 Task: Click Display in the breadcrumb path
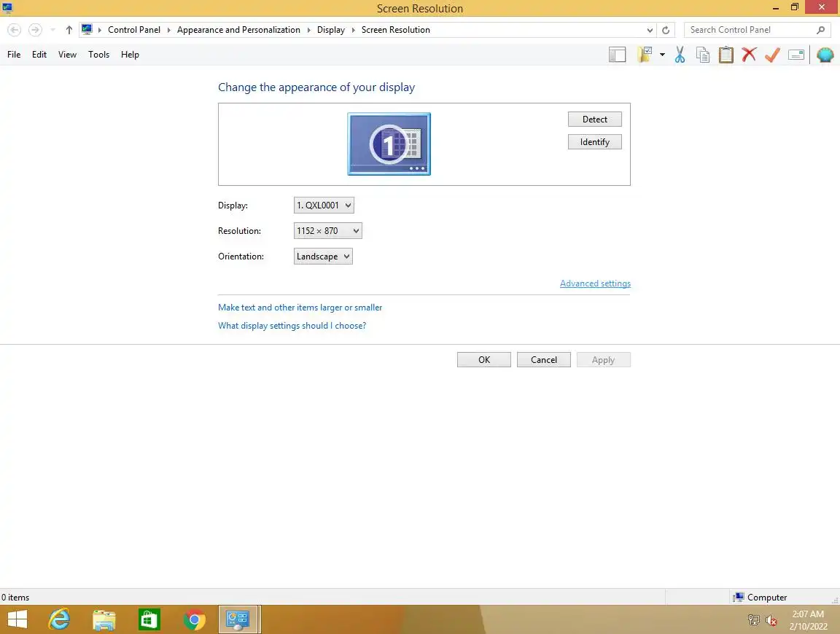[330, 30]
